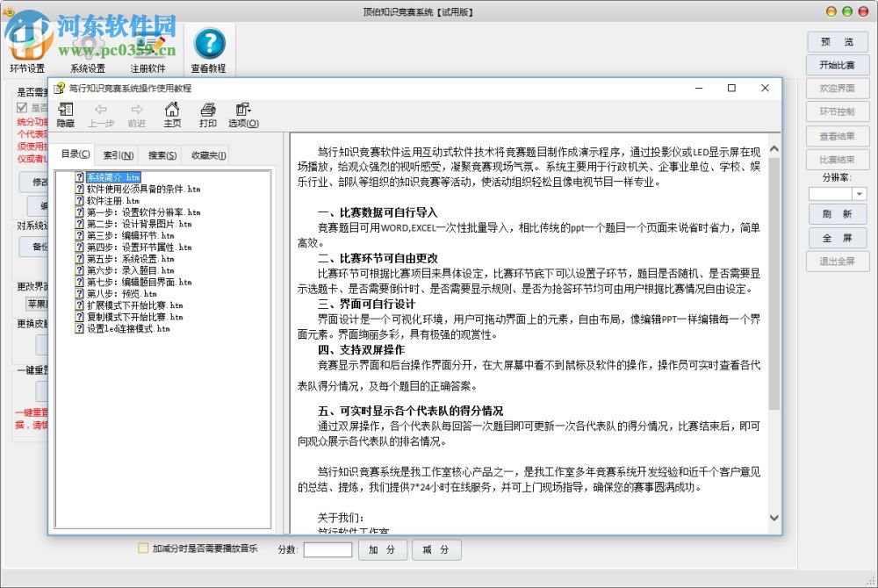Click inside the 分数 score input field

click(327, 549)
